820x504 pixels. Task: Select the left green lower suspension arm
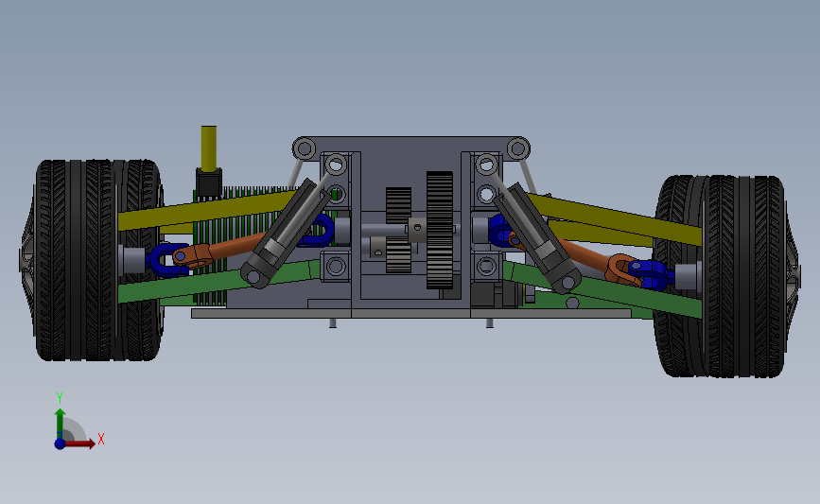click(x=209, y=283)
